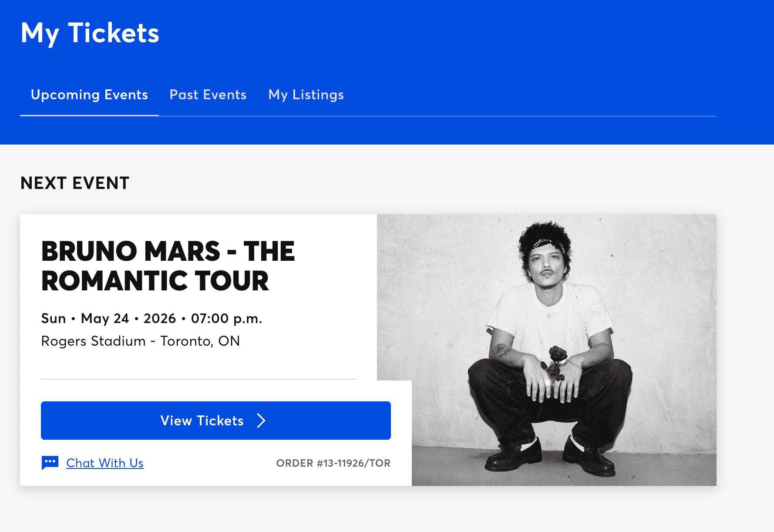Screen dimensions: 774x532
Task: Click the Rogers Stadium venue text
Action: click(140, 341)
